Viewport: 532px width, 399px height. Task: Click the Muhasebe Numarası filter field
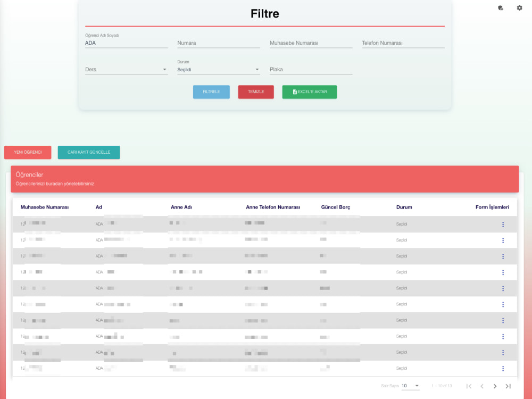pyautogui.click(x=311, y=43)
